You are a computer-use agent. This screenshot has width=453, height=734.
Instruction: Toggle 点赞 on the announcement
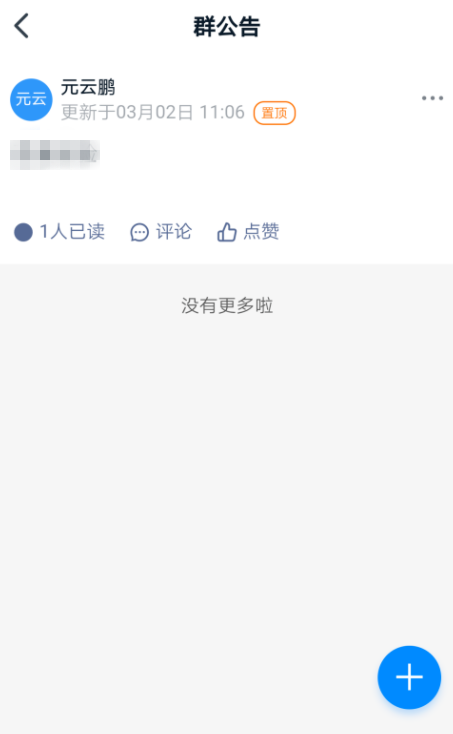tap(261, 232)
